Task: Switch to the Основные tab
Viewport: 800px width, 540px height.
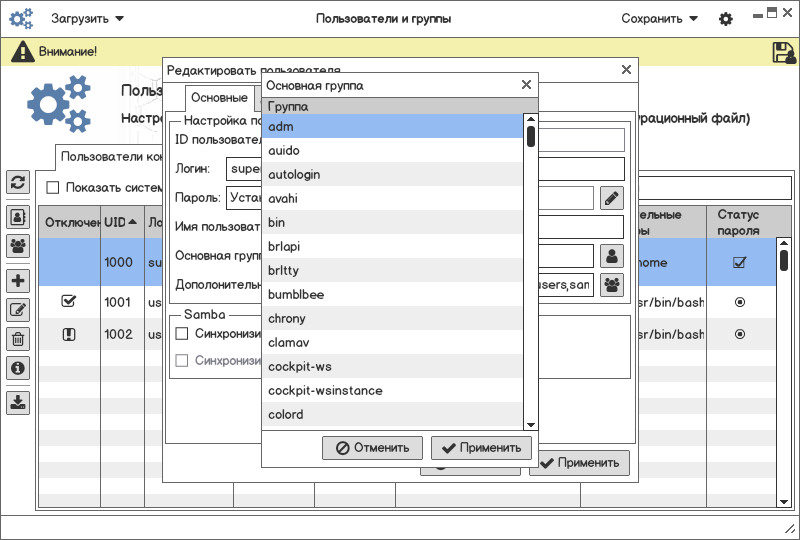Action: click(x=219, y=98)
